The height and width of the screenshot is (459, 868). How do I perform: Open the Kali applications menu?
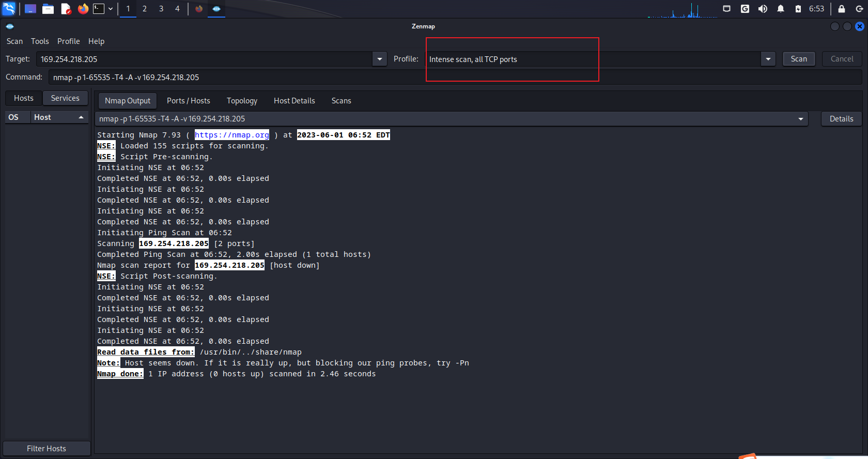(x=9, y=9)
